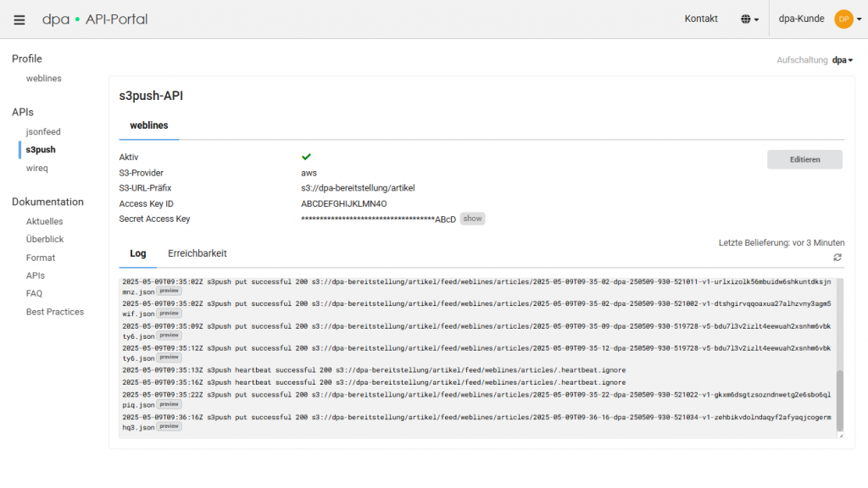Click the Access Key ID value ABCDEFGHIJKLMN4O
This screenshot has width=868, height=488.
point(344,203)
